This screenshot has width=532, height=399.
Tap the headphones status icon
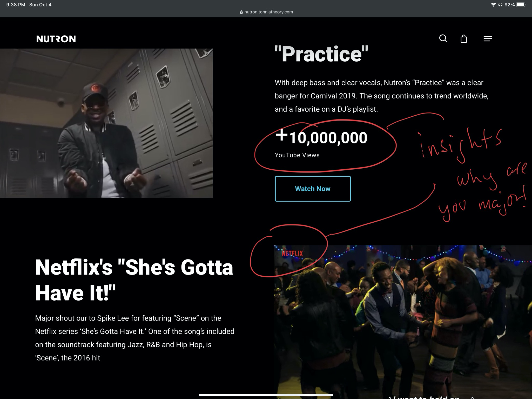click(500, 5)
